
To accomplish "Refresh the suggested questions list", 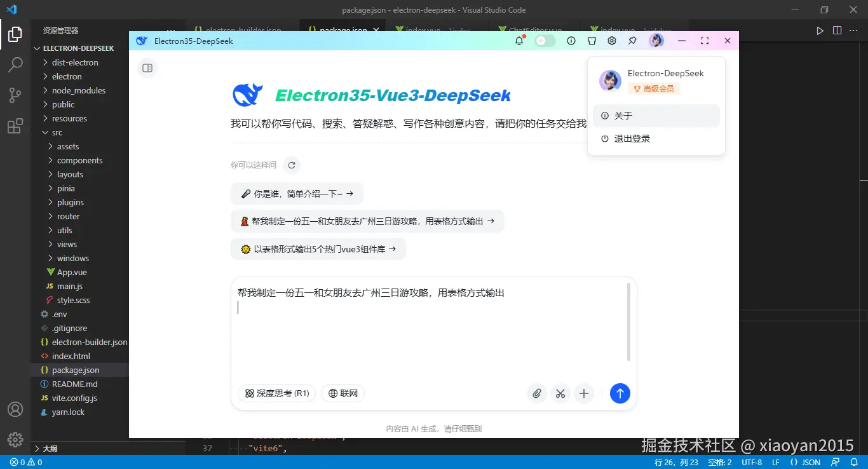I will pos(292,165).
